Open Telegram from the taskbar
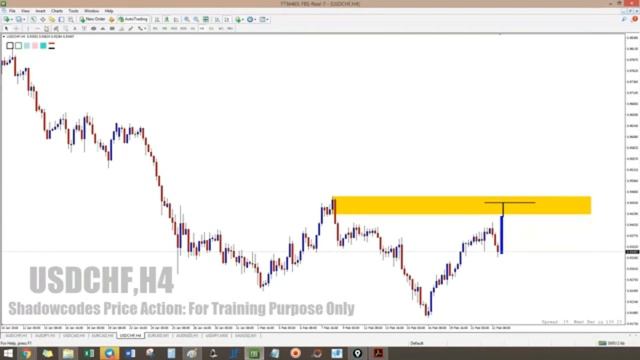This screenshot has height=360, width=640. coord(109,353)
